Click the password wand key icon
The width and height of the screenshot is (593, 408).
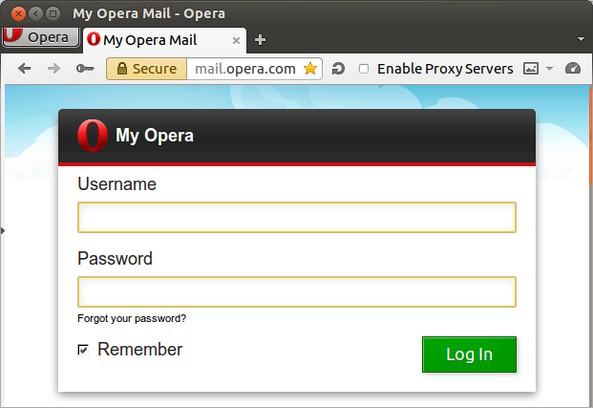click(85, 68)
